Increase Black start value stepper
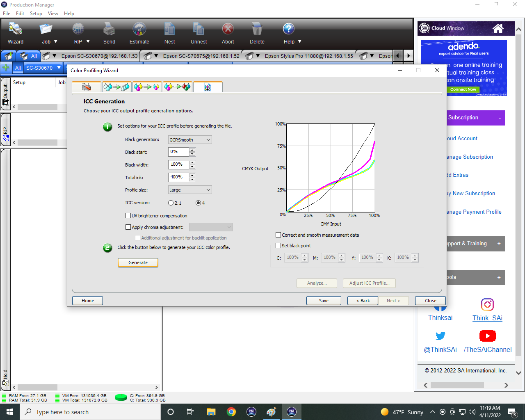The image size is (525, 420). click(x=192, y=150)
